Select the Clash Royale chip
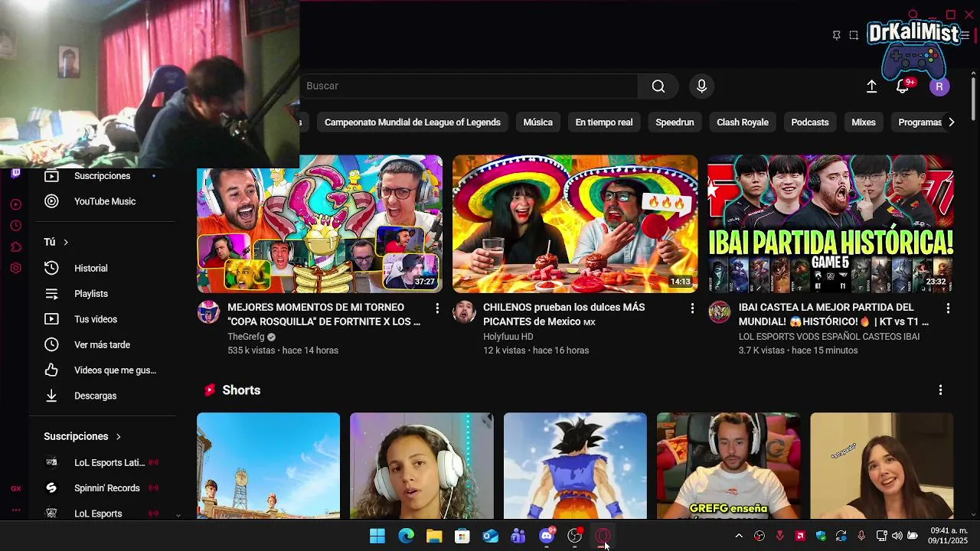The image size is (980, 551). [743, 122]
